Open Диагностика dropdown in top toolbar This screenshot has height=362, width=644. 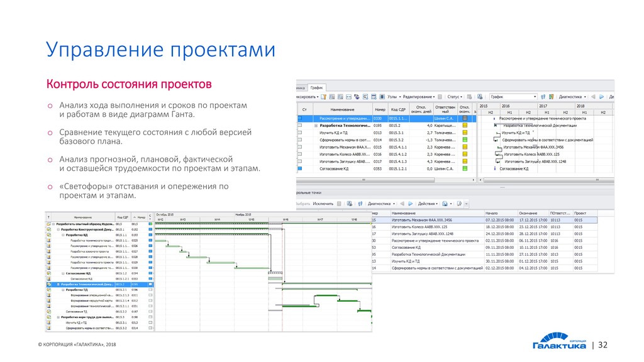pyautogui.click(x=572, y=97)
